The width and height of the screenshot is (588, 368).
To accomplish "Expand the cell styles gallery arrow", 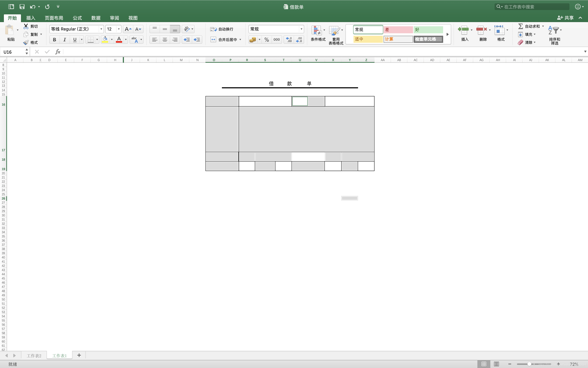I will pos(447,34).
